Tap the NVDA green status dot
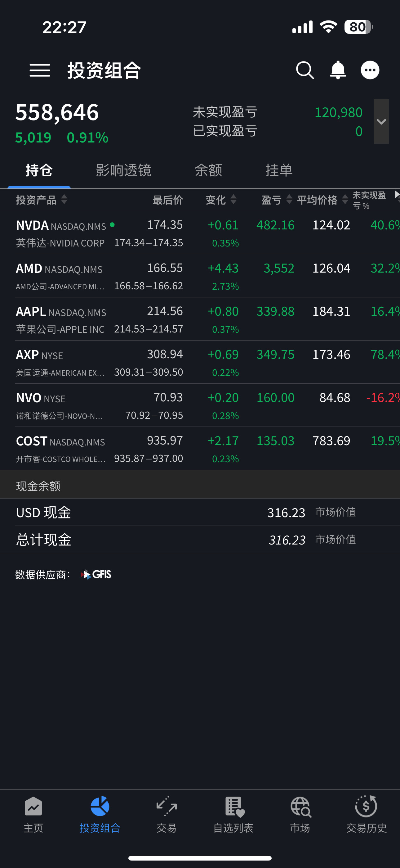This screenshot has height=868, width=400. [112, 225]
